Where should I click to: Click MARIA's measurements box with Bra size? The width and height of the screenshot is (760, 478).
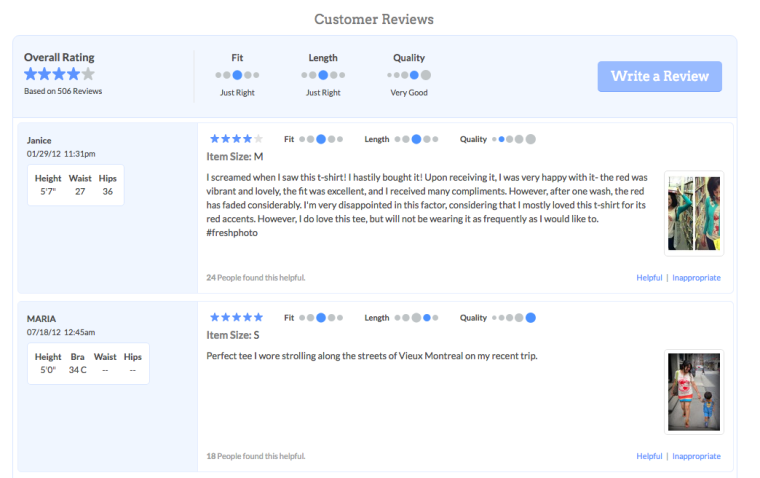[88, 364]
